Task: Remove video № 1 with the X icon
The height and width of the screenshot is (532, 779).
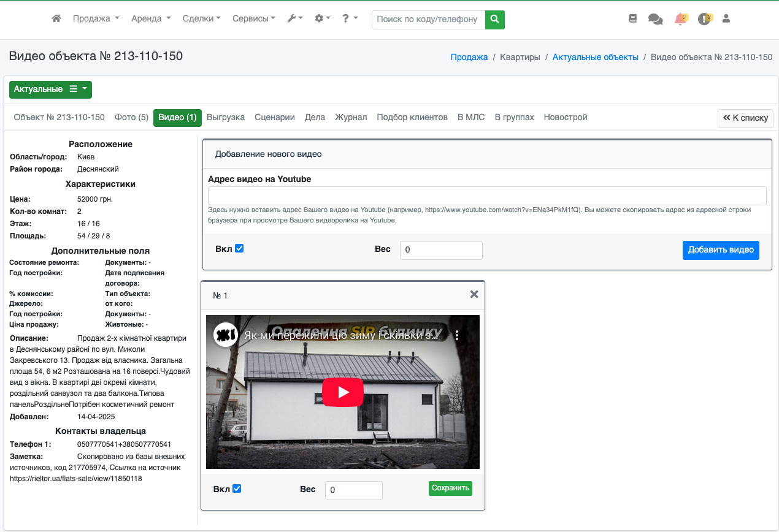Action: click(x=474, y=294)
